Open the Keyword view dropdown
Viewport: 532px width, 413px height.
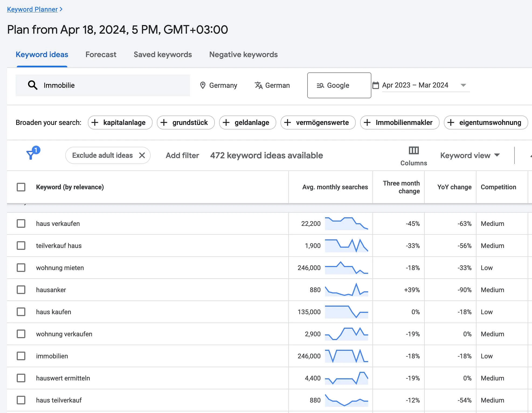[470, 155]
